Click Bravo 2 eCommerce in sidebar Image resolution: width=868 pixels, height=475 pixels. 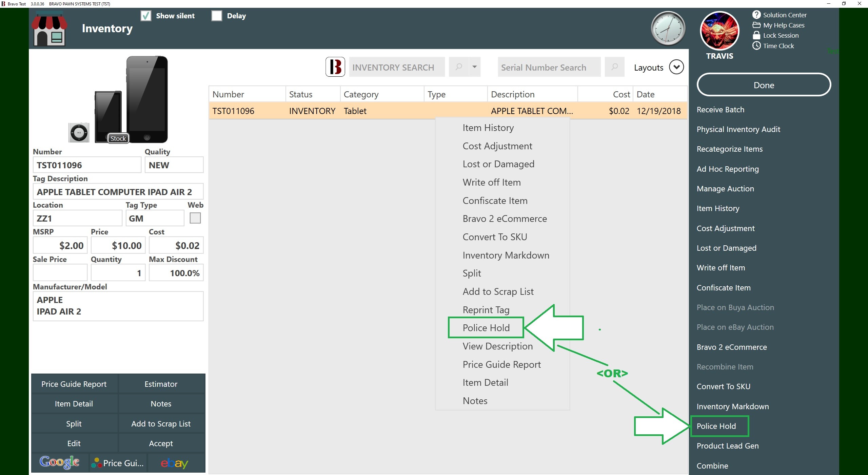(732, 347)
